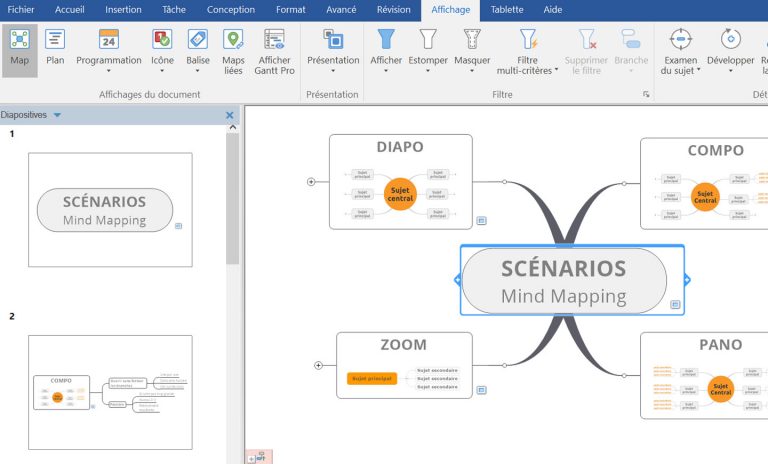768x464 pixels.
Task: Switch to the Conception tab
Action: (230, 9)
